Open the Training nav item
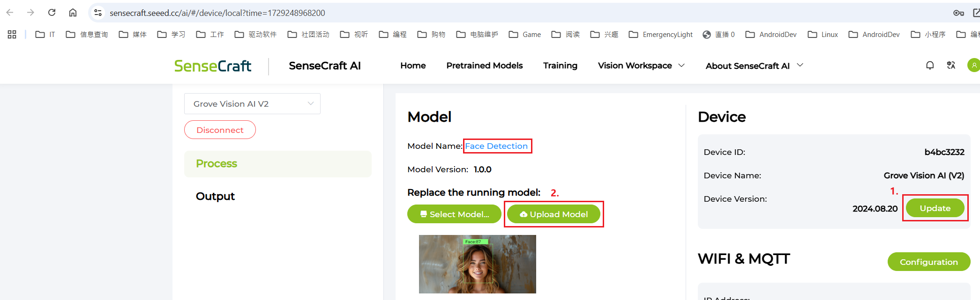 [x=560, y=66]
